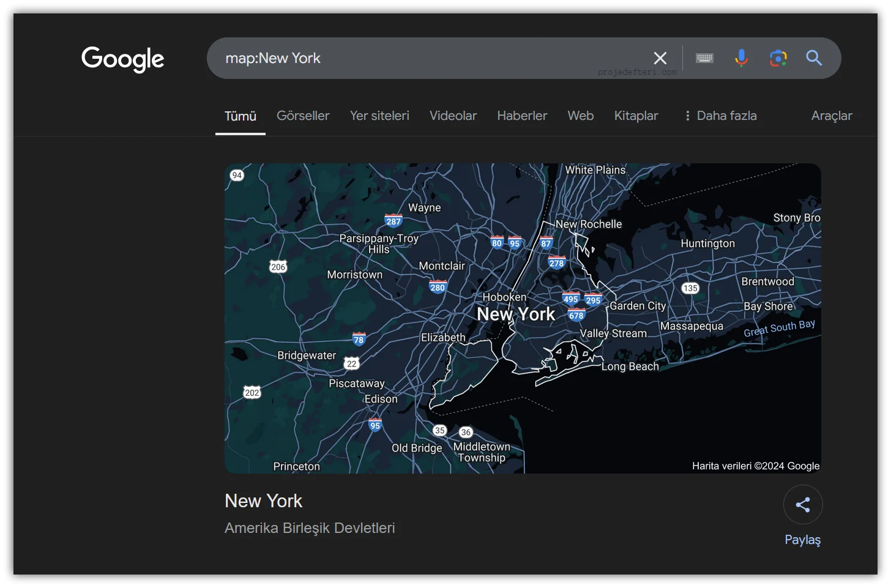Click the Interstate 295 shield on map
Image resolution: width=891 pixels, height=588 pixels.
click(x=593, y=300)
